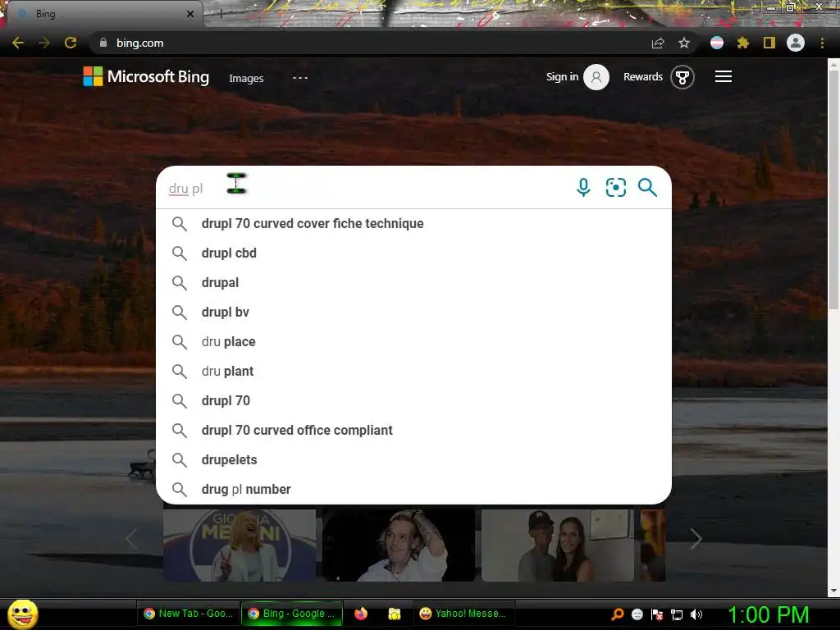This screenshot has width=840, height=630.
Task: Toggle the browser side panel
Action: (769, 43)
